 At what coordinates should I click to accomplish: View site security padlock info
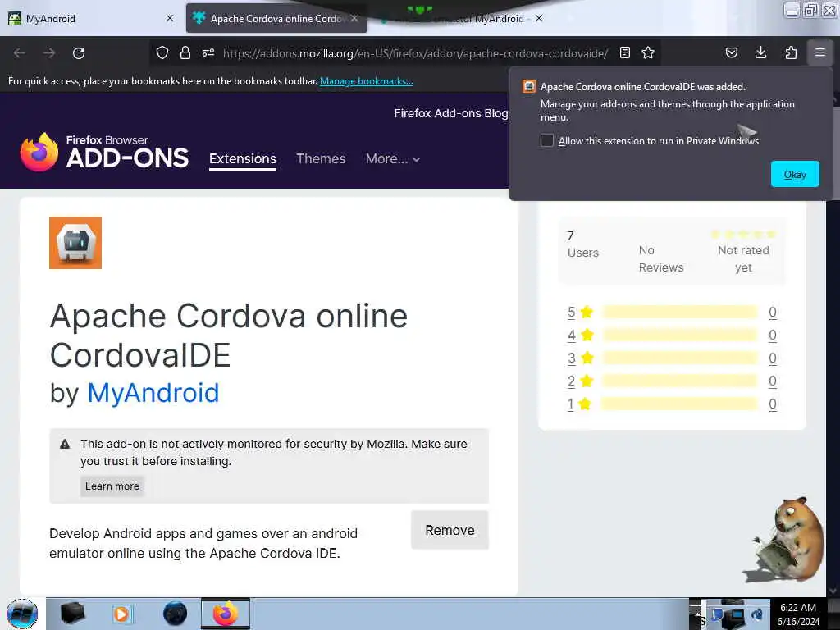point(185,52)
